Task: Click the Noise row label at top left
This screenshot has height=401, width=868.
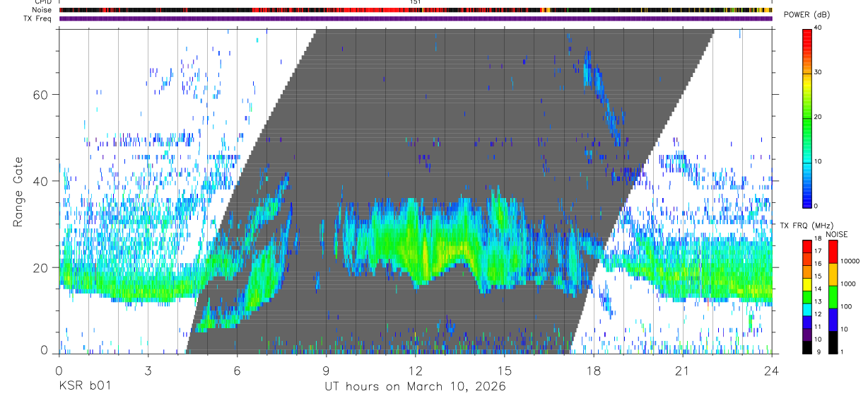Action: [42, 11]
